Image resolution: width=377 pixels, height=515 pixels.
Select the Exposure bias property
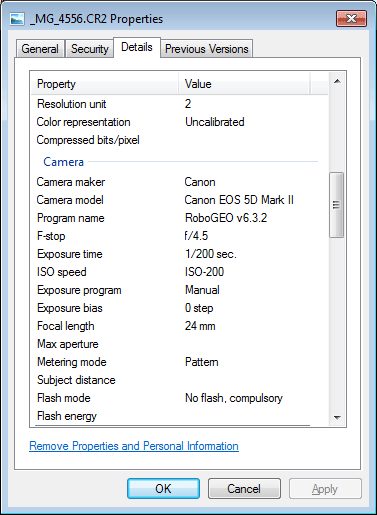[70, 308]
